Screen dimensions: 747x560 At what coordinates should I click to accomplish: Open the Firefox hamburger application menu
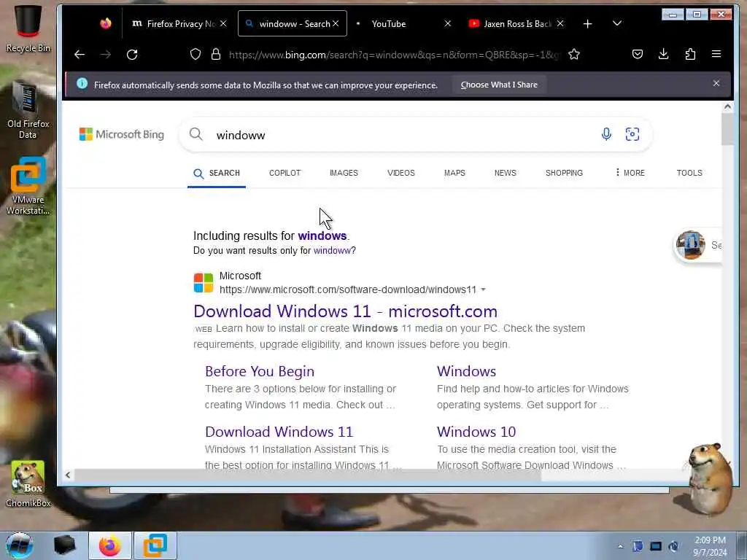coord(716,54)
